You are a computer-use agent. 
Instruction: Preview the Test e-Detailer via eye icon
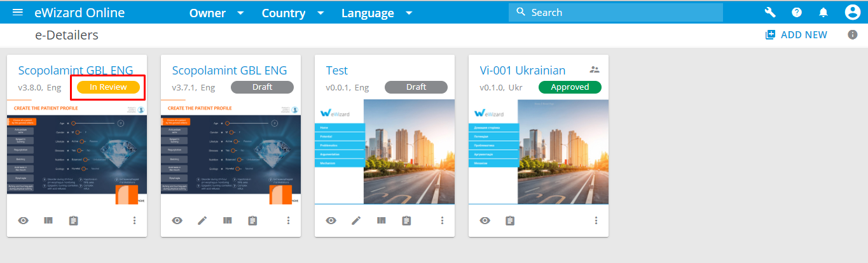tap(331, 220)
